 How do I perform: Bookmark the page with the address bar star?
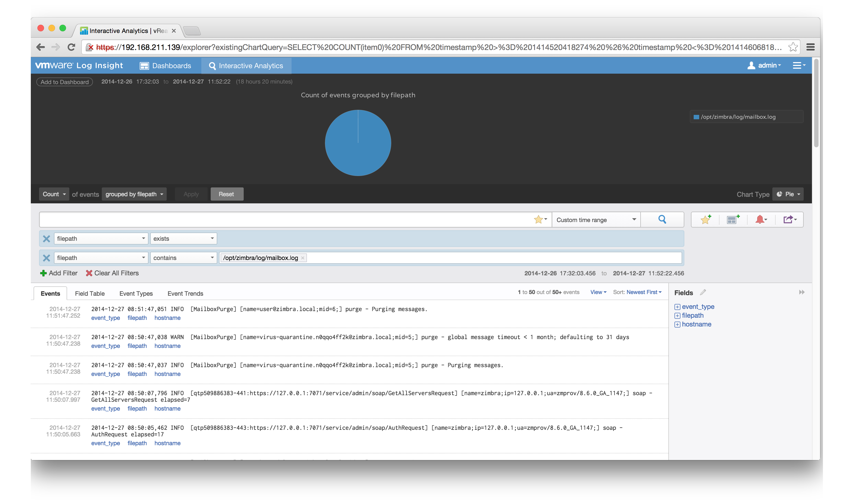792,47
